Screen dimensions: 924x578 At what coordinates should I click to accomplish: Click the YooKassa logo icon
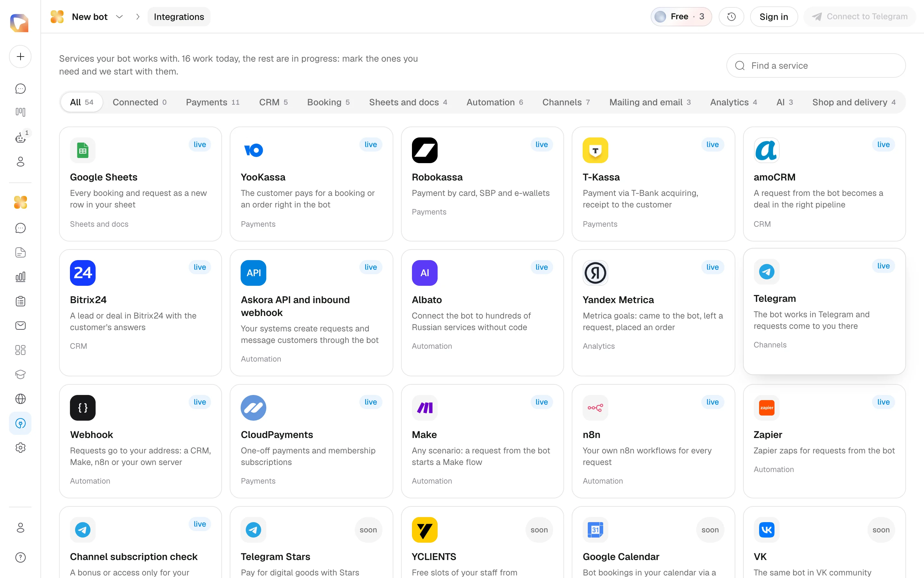coord(253,150)
